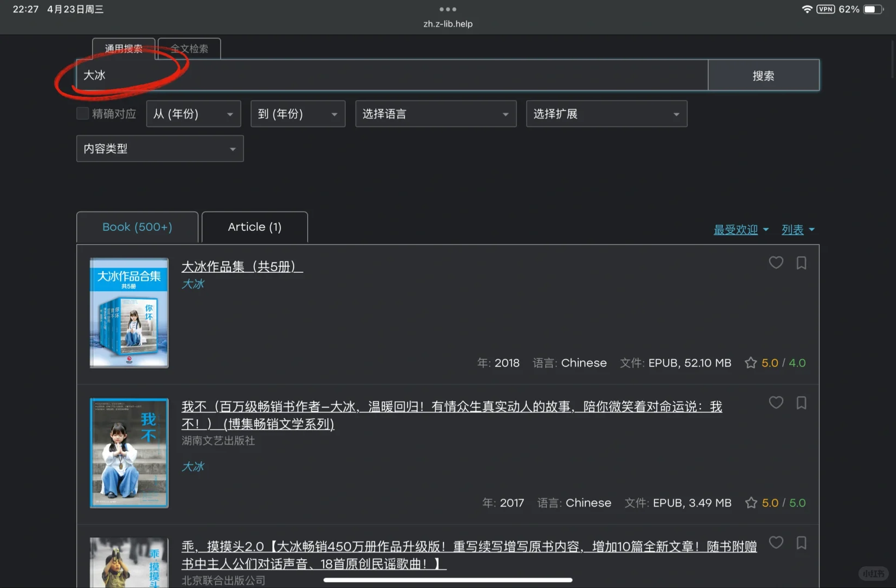Open the 内容类型 dropdown
The height and width of the screenshot is (588, 896).
pyautogui.click(x=160, y=149)
